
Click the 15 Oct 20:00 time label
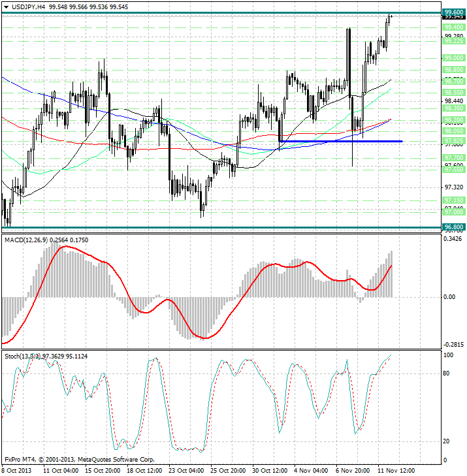coord(103,471)
